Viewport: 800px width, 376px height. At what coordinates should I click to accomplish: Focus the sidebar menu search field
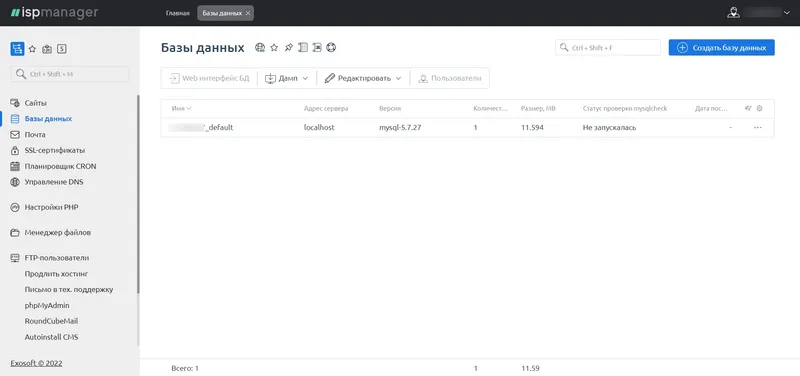pyautogui.click(x=70, y=74)
